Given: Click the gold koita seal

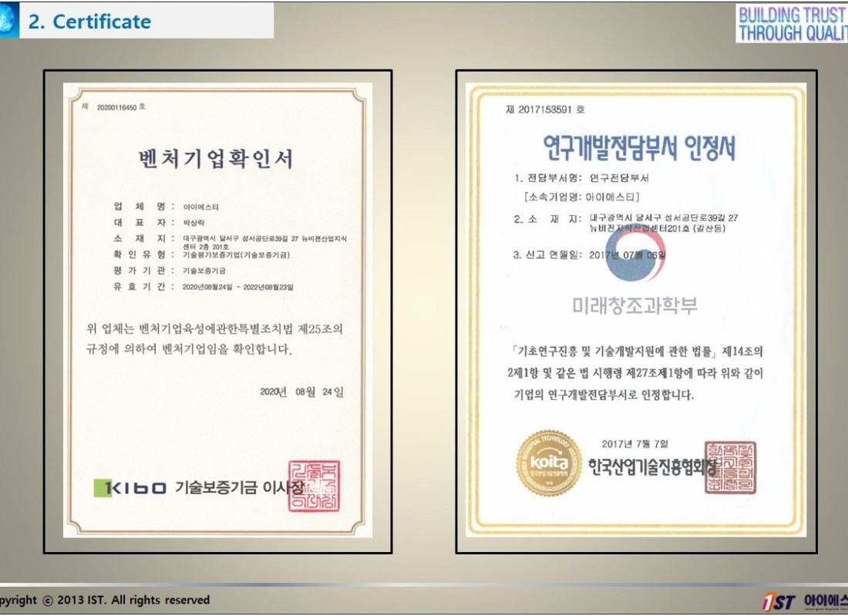Looking at the screenshot, I should pos(548,463).
